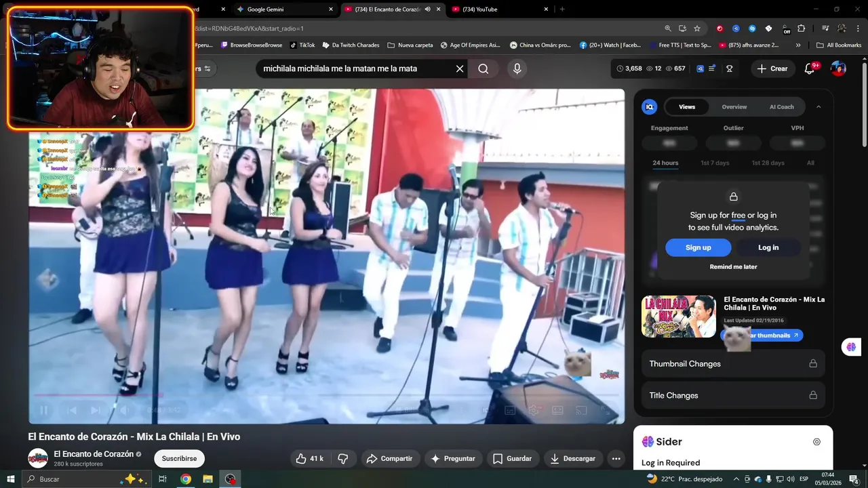Viewport: 868px width, 488px height.
Task: Open more actions three-dot menu
Action: point(616,459)
